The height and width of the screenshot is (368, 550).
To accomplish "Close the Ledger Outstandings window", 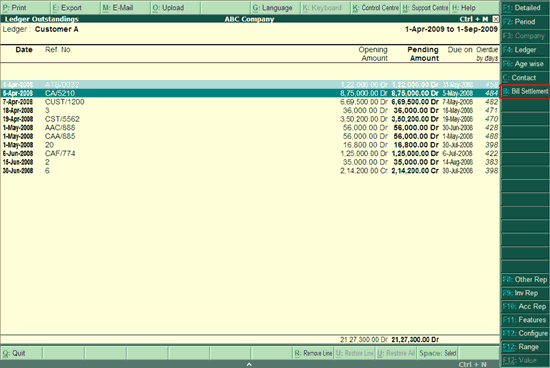I will tap(495, 19).
